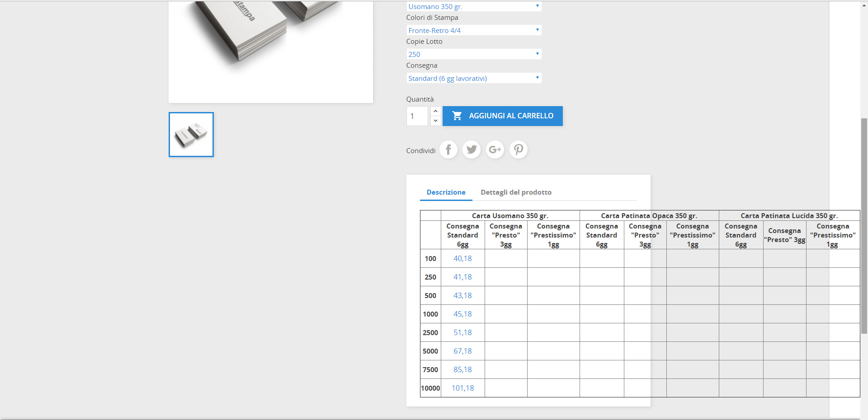Share product on Facebook
The height and width of the screenshot is (420, 868).
(x=448, y=149)
